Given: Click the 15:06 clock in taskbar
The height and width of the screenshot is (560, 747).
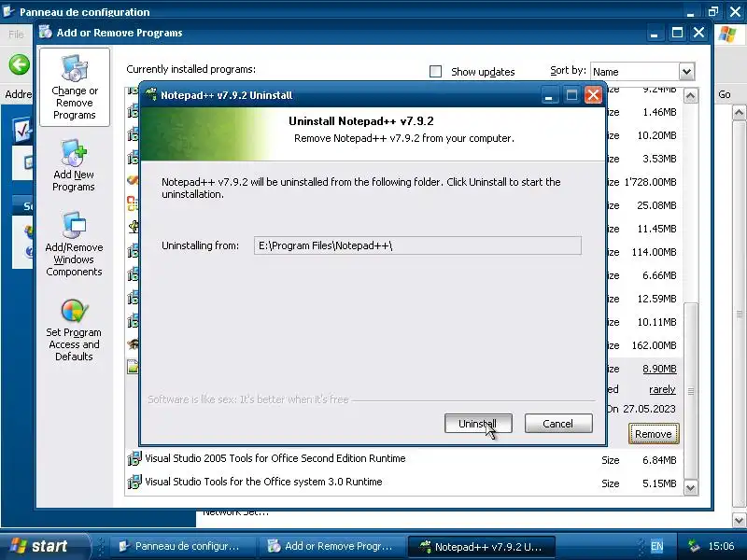Looking at the screenshot, I should point(721,546).
